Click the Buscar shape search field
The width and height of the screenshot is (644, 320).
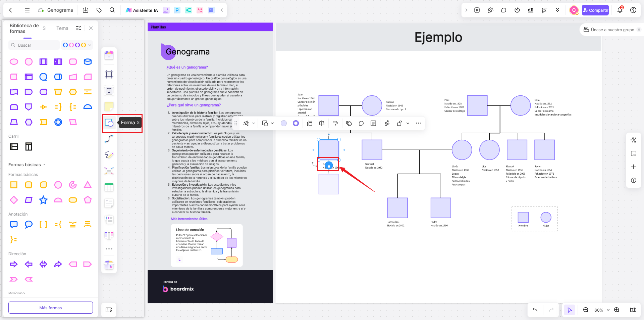point(34,45)
